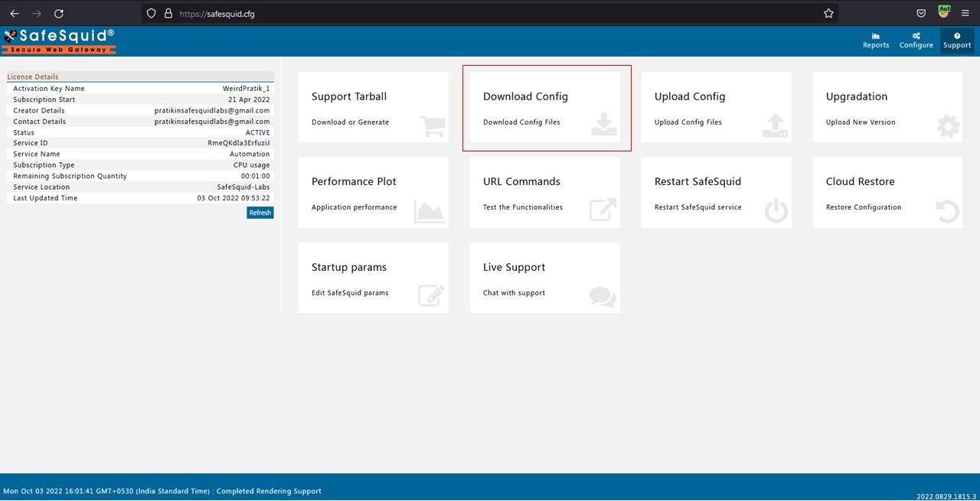
Task: Go forward in browser history
Action: [37, 13]
